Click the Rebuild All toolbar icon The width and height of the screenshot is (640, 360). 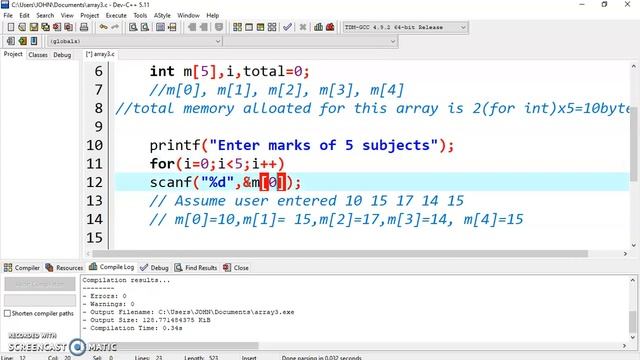(x=272, y=27)
